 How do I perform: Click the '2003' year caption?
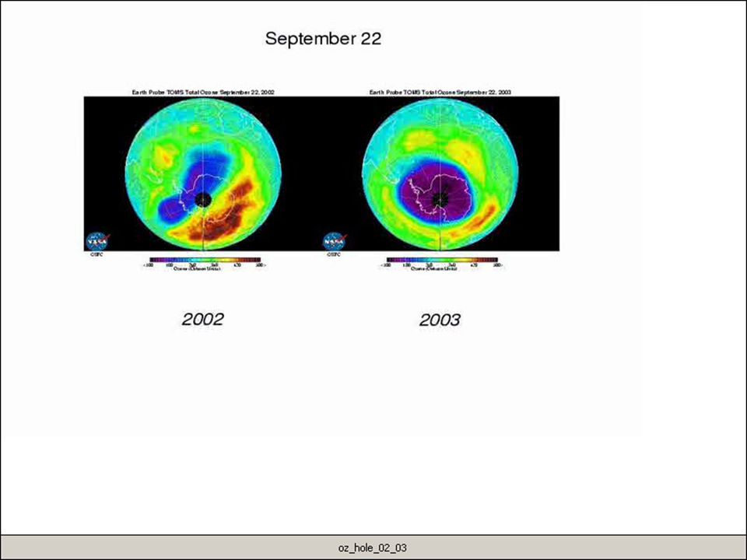[439, 320]
